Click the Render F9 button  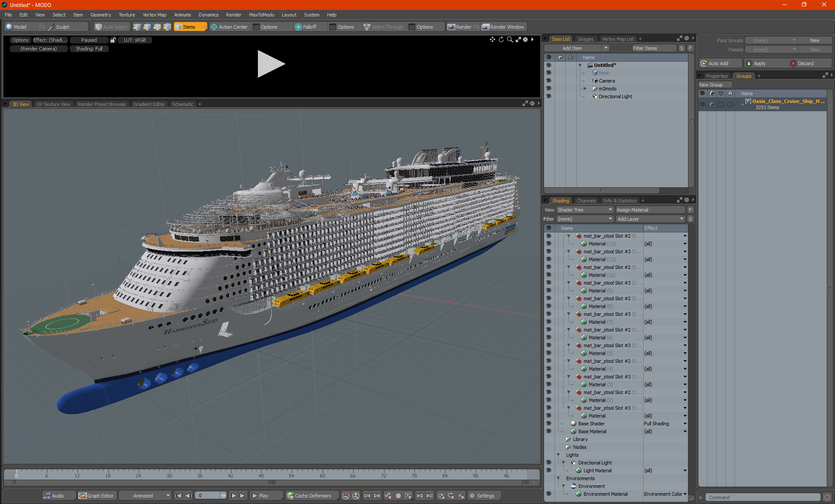click(463, 27)
